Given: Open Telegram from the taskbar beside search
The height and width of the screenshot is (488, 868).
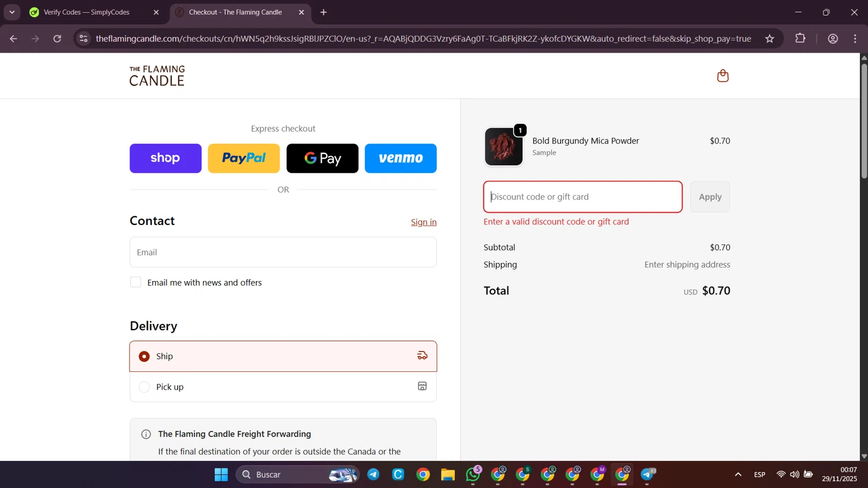Looking at the screenshot, I should point(373,475).
